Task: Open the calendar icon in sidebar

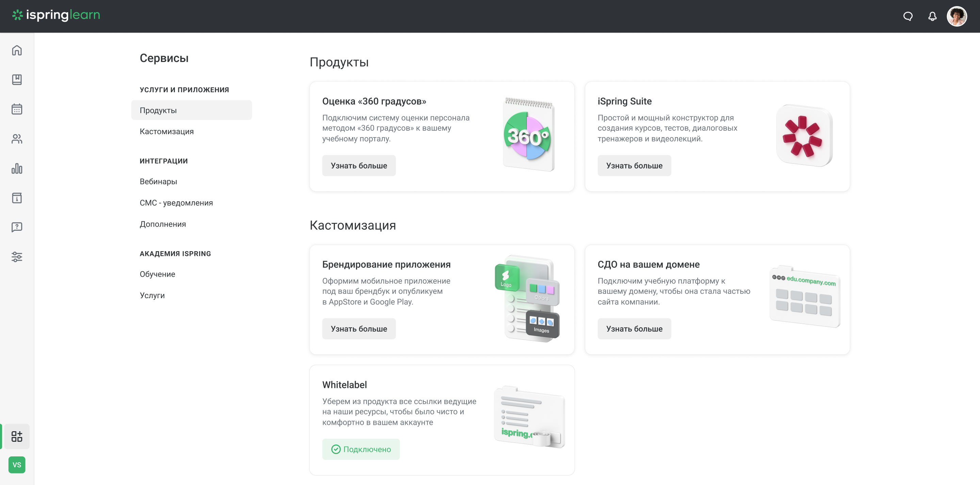Action: 17,109
